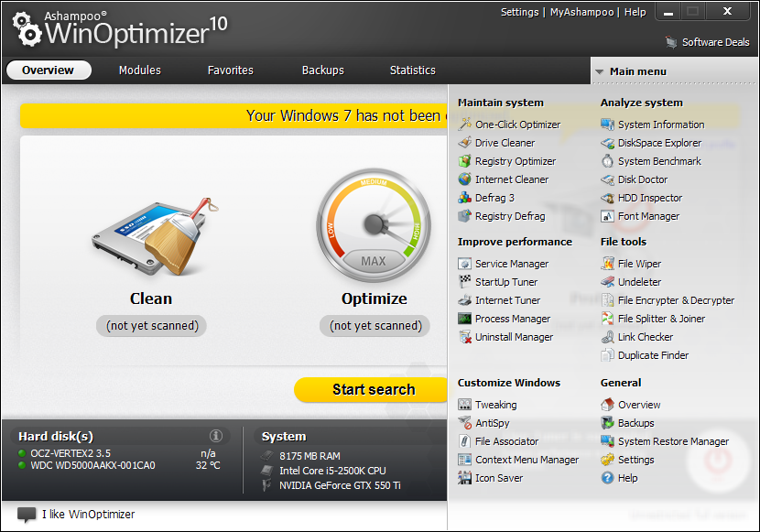Open File Encrypter & Decrypter icon
The image size is (760, 532).
[607, 300]
